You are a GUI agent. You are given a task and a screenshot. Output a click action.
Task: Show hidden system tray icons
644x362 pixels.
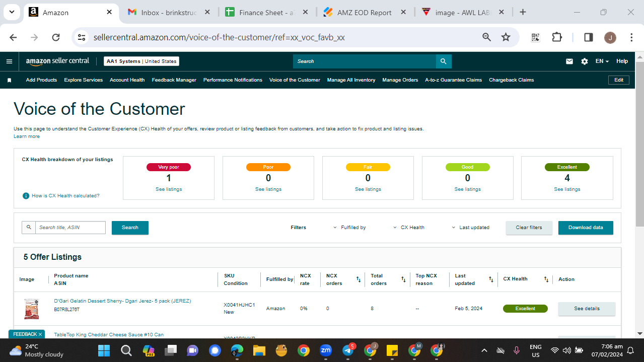(484, 350)
